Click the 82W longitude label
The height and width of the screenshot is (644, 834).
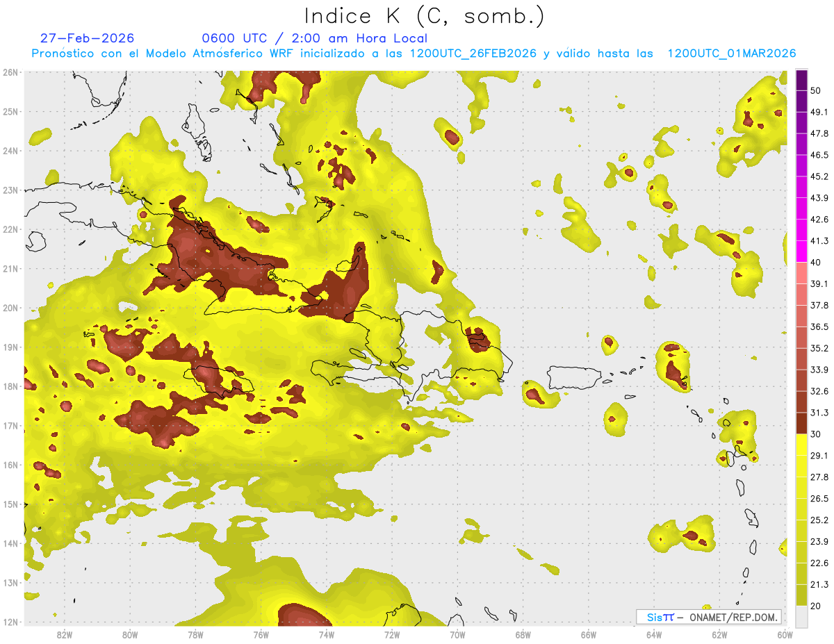click(65, 634)
